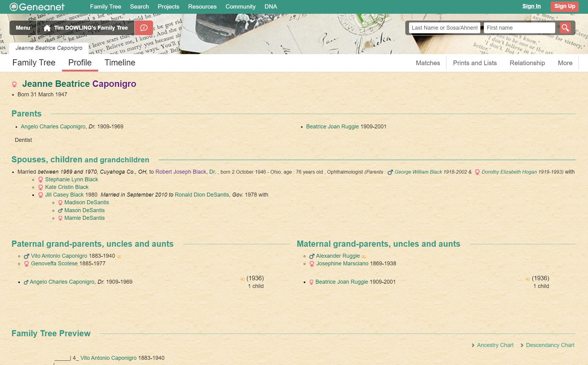Click the home icon beside Tim DOWLING's Family Tree
The image size is (588, 365).
[47, 28]
